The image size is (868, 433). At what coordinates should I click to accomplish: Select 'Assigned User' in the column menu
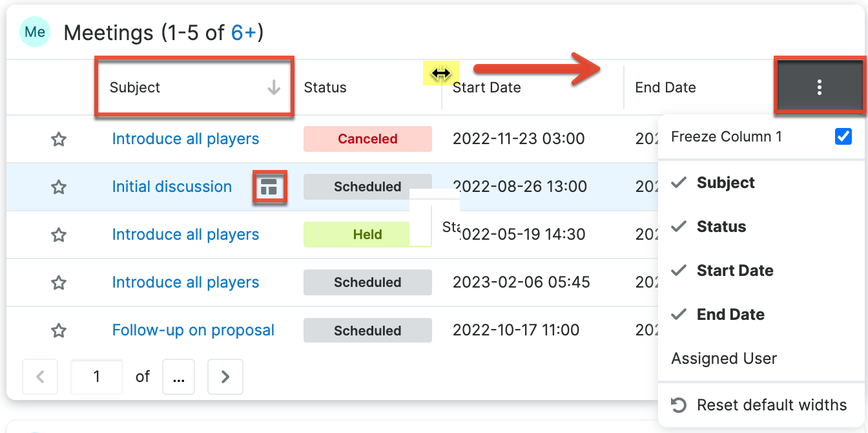tap(723, 358)
